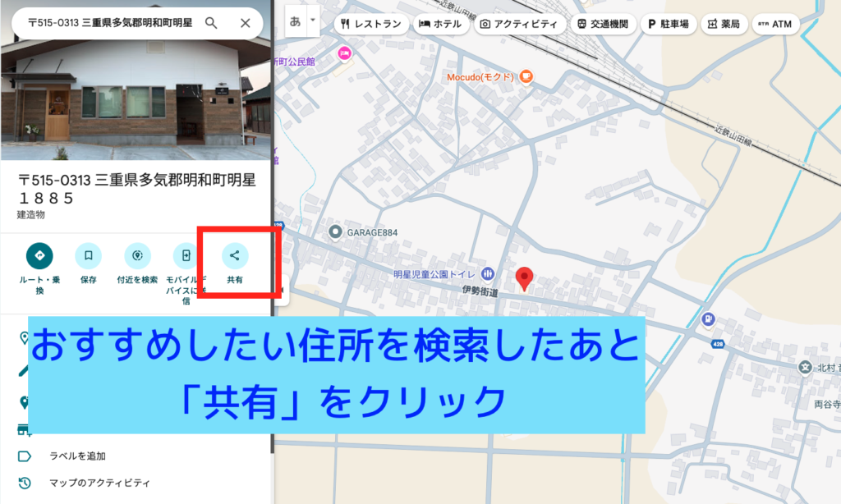This screenshot has height=504, width=841.
Task: Open the input method あ dropdown
Action: pyautogui.click(x=311, y=23)
